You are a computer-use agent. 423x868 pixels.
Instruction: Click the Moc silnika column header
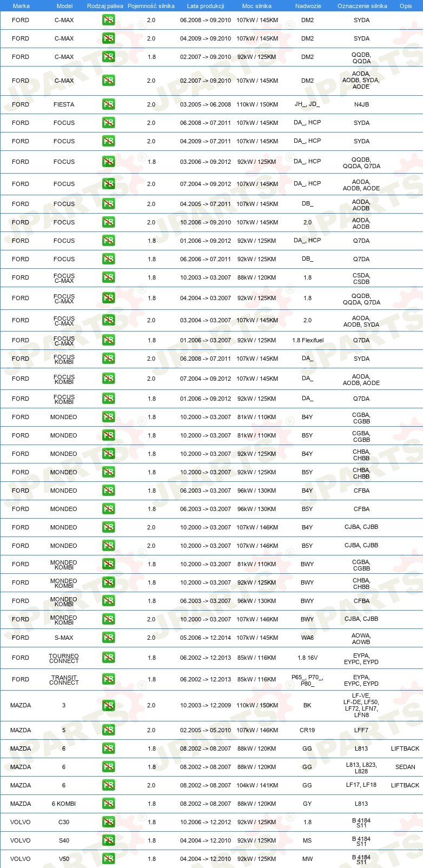pyautogui.click(x=257, y=6)
